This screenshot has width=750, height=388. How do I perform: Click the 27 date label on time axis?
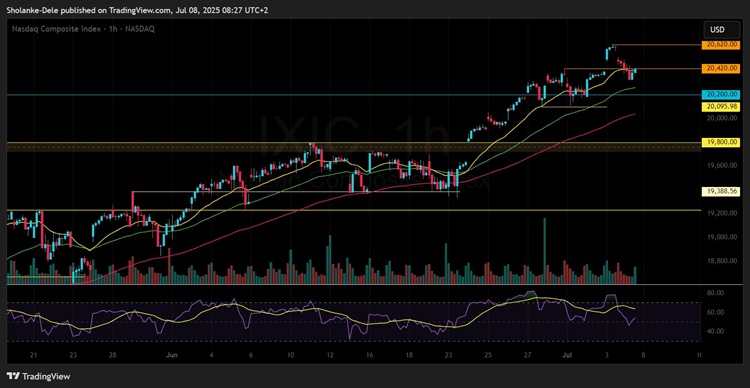pyautogui.click(x=527, y=355)
